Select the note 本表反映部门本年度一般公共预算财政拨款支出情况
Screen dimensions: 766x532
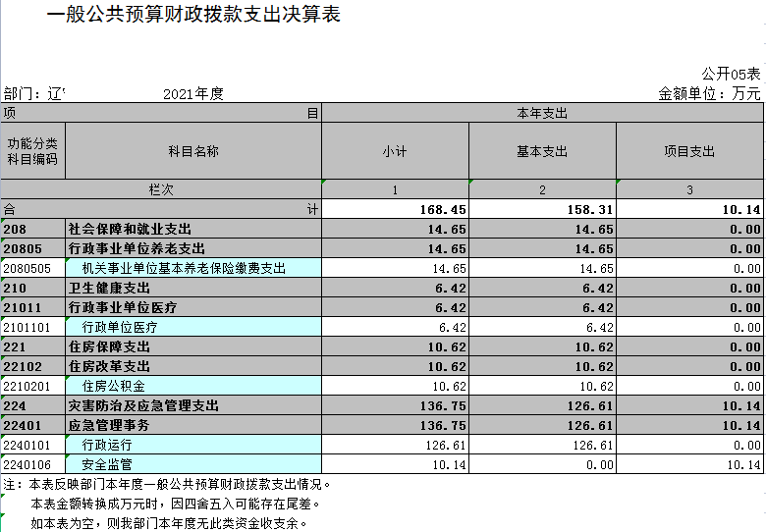pyautogui.click(x=167, y=484)
